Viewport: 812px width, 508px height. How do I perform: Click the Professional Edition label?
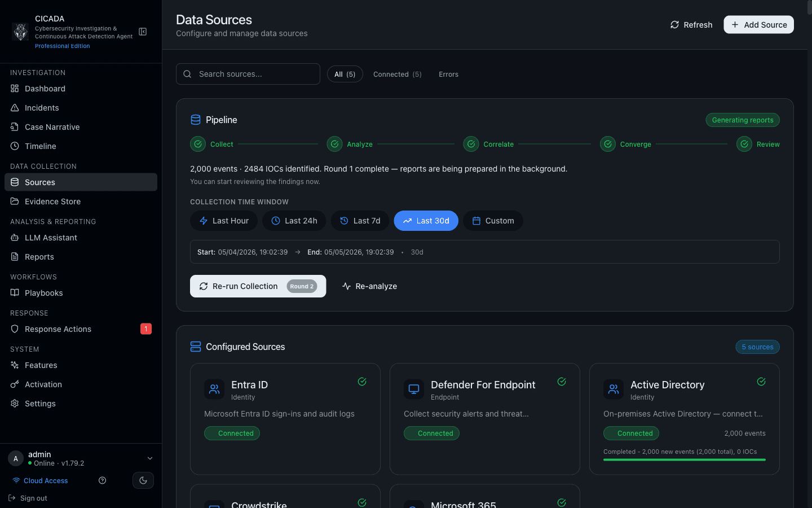63,46
